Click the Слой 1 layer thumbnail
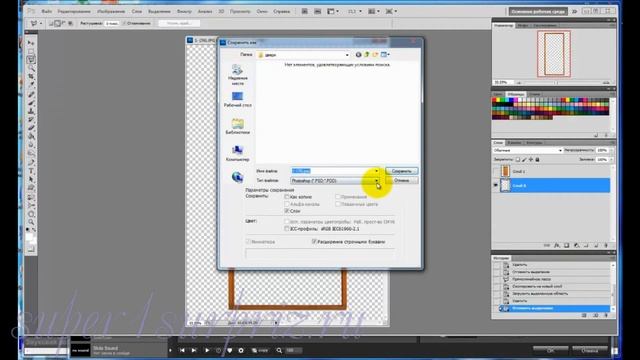The image size is (640, 360). tap(505, 171)
